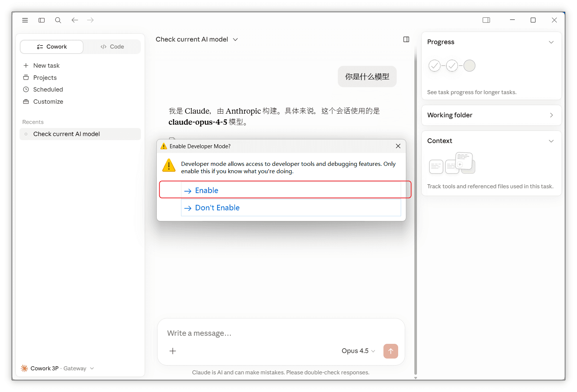Toggle the left sidebar panel icon
The height and width of the screenshot is (392, 577).
42,20
